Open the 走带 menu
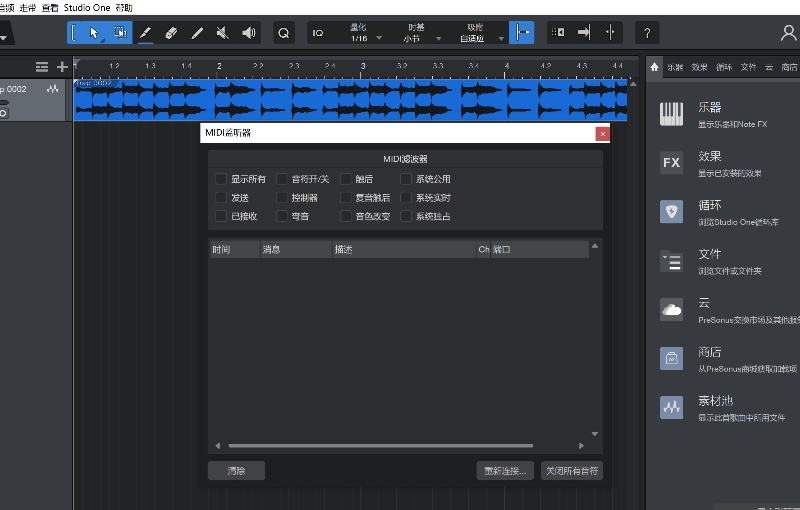The width and height of the screenshot is (800, 510). coord(28,8)
